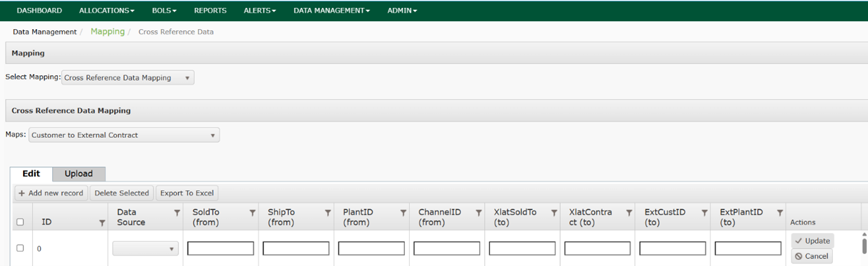
Task: Click the grid's vertical scrollbar thumb
Action: click(x=864, y=245)
